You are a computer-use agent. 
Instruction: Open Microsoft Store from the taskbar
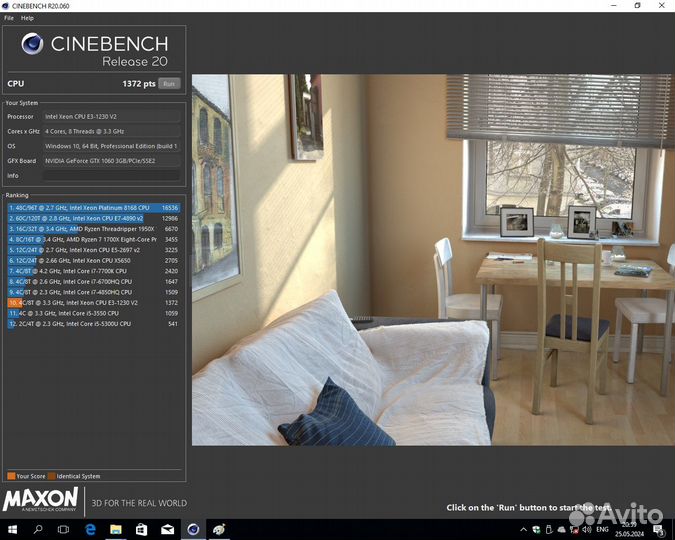tap(141, 529)
